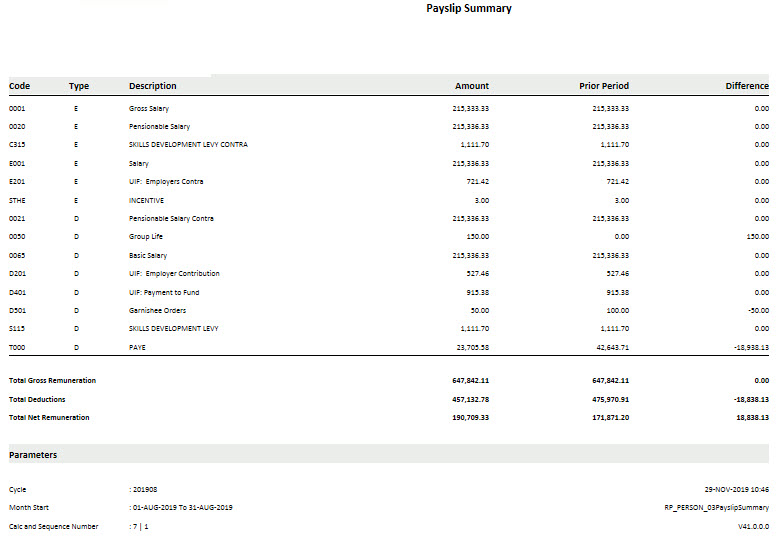Click the Difference column header

coord(746,86)
